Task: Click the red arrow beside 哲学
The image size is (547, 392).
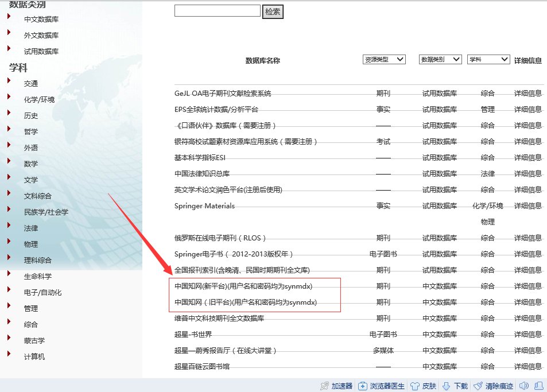Action: pos(9,129)
